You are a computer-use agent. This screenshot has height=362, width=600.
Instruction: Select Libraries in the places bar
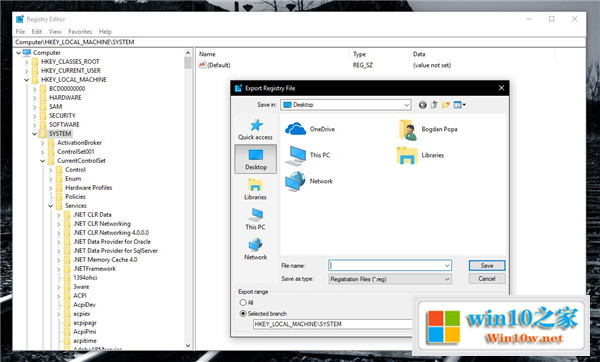(255, 190)
